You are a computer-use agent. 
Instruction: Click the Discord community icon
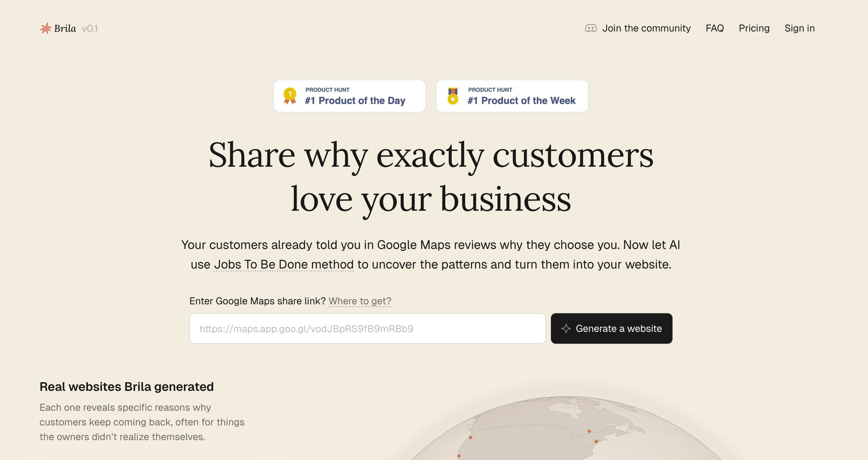(591, 28)
